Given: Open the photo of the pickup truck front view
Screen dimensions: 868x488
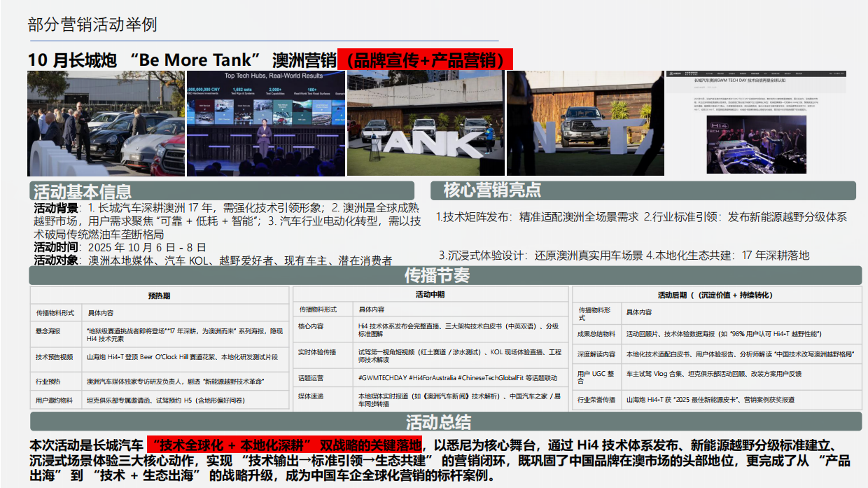Looking at the screenshot, I should pyautogui.click(x=584, y=123).
